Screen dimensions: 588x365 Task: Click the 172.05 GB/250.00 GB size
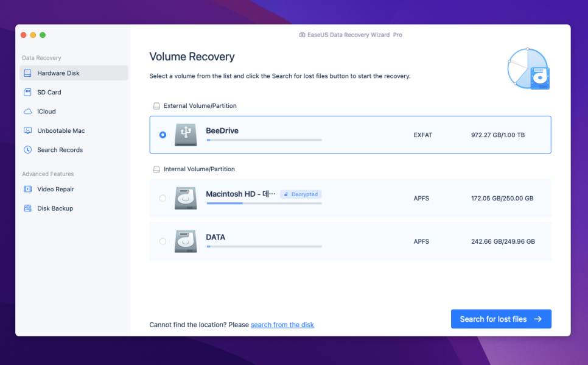pyautogui.click(x=502, y=198)
